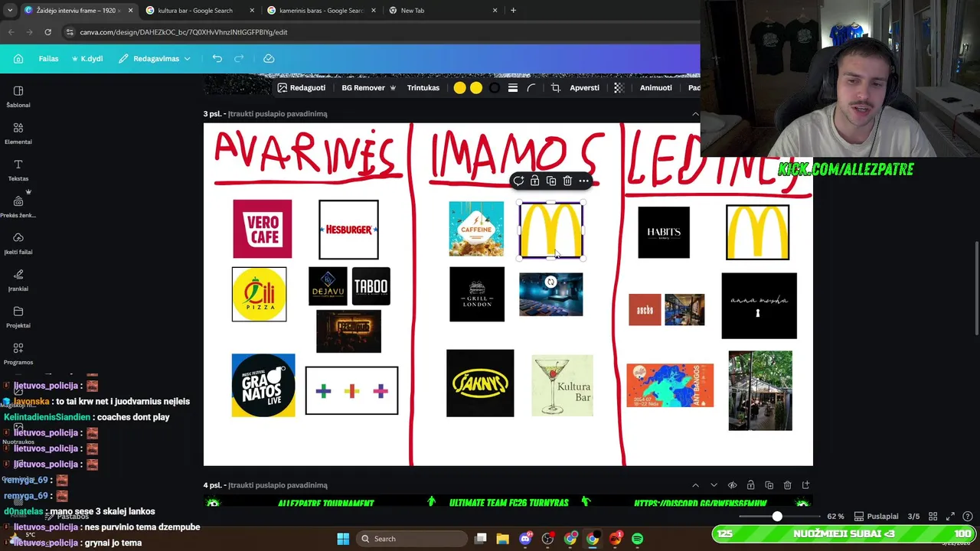
Task: Open the Šablonai templates panel
Action: point(18,96)
